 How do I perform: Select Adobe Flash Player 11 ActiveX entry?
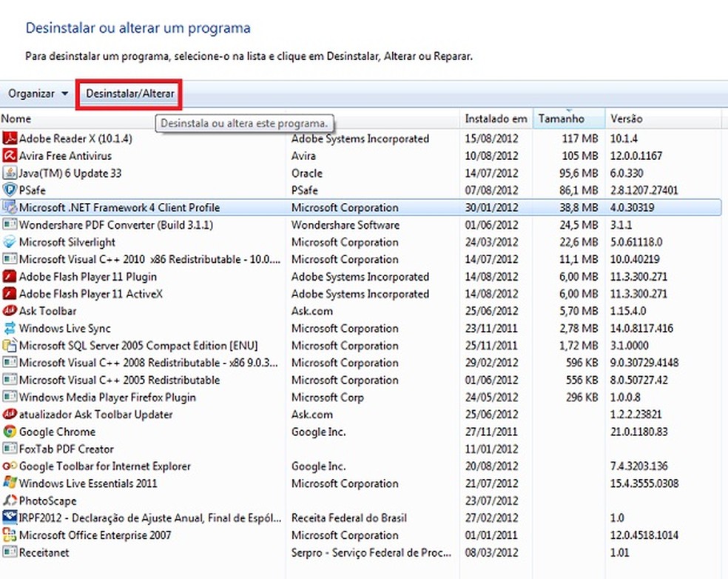click(x=91, y=294)
